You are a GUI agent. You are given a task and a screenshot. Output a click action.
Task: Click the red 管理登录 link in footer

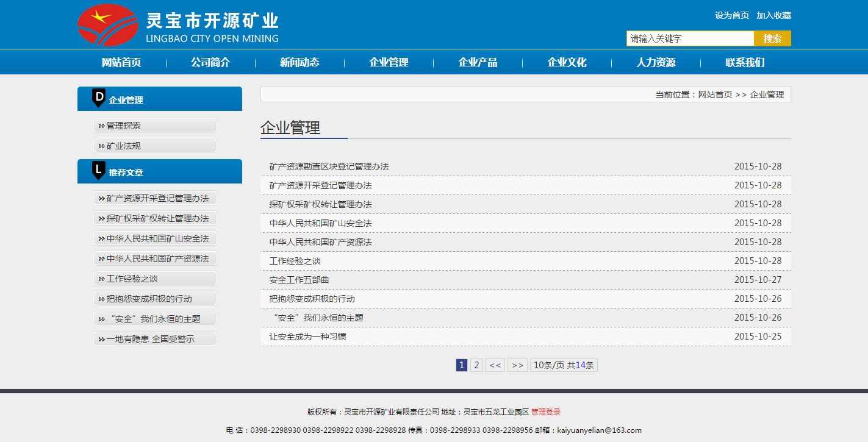545,412
